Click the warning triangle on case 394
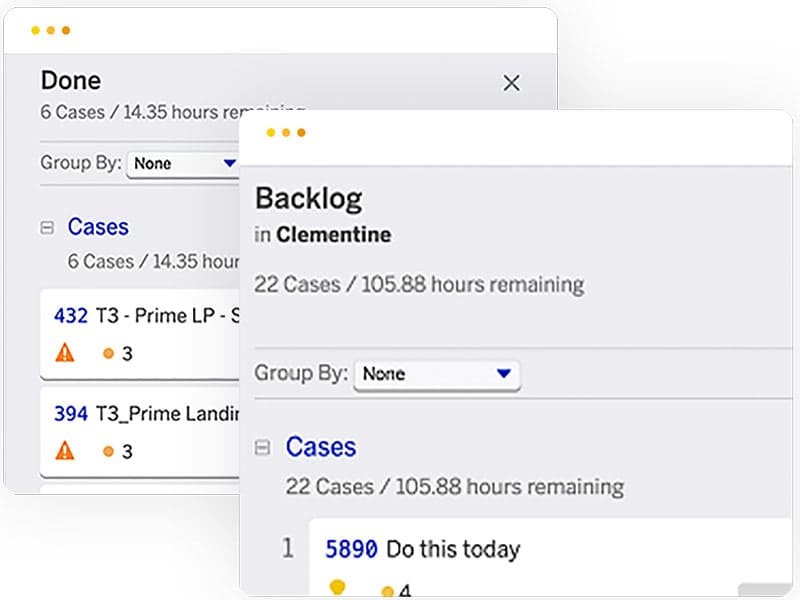Viewport: 800px width, 600px height. click(65, 450)
